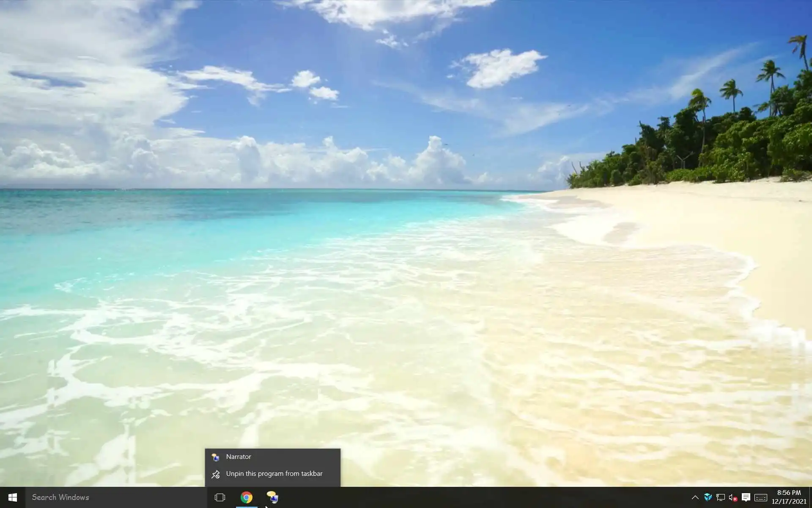Click the unpin pin icon in jump list
This screenshot has width=812, height=508.
[x=216, y=474]
